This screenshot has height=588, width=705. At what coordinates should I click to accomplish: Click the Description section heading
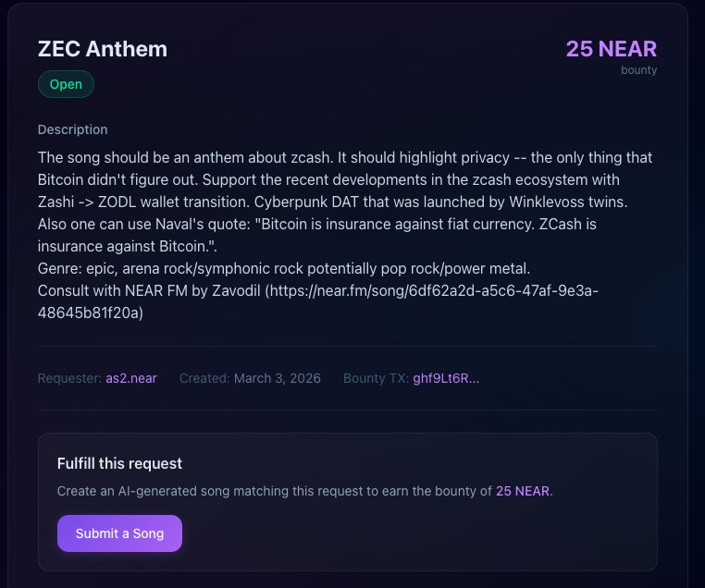(x=72, y=129)
